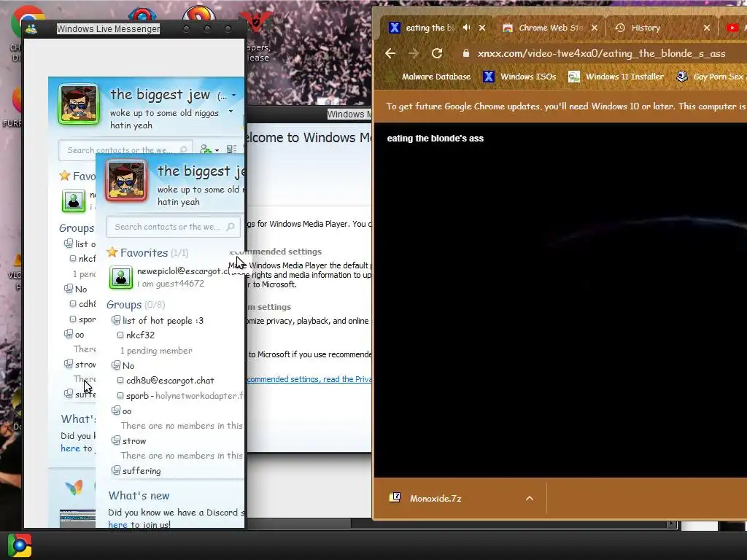747x560 pixels.
Task: Click contact list layout icon in Messenger
Action: 231,149
